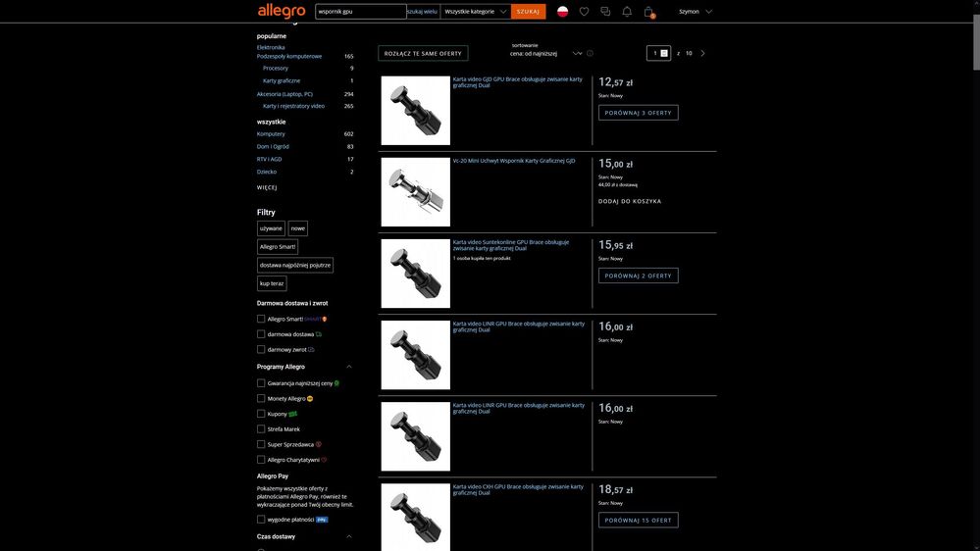Click 'DODAJ DO KOSZYKA' for Vc-20
980x551 pixels.
coord(630,202)
